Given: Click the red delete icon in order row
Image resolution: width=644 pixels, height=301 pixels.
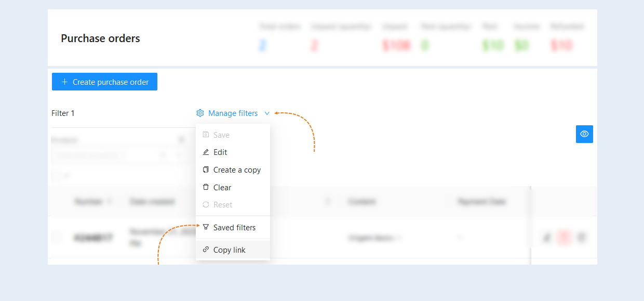Looking at the screenshot, I should (563, 238).
